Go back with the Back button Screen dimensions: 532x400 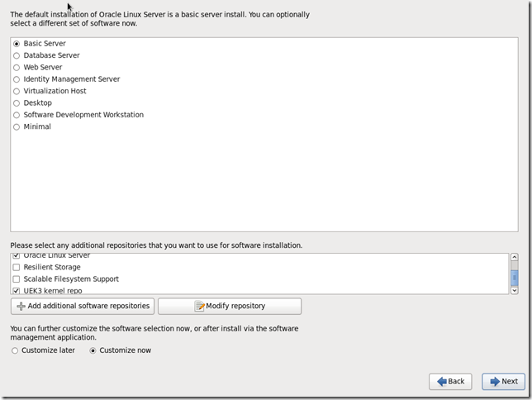tap(450, 382)
